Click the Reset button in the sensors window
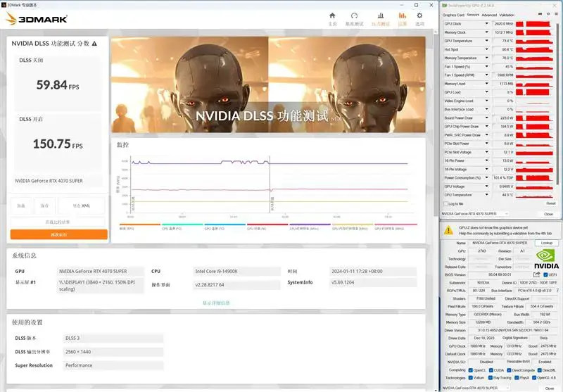 click(x=551, y=203)
